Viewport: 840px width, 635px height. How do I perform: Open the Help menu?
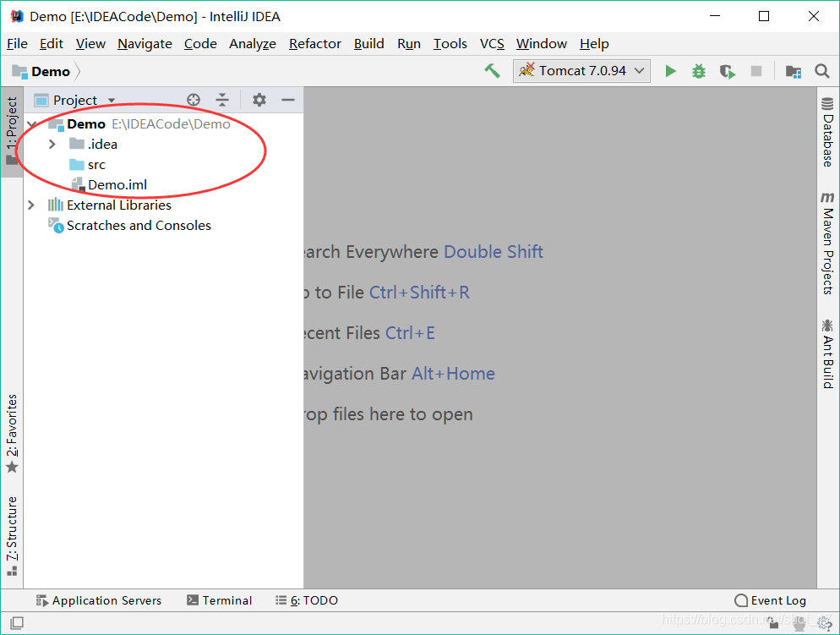594,44
